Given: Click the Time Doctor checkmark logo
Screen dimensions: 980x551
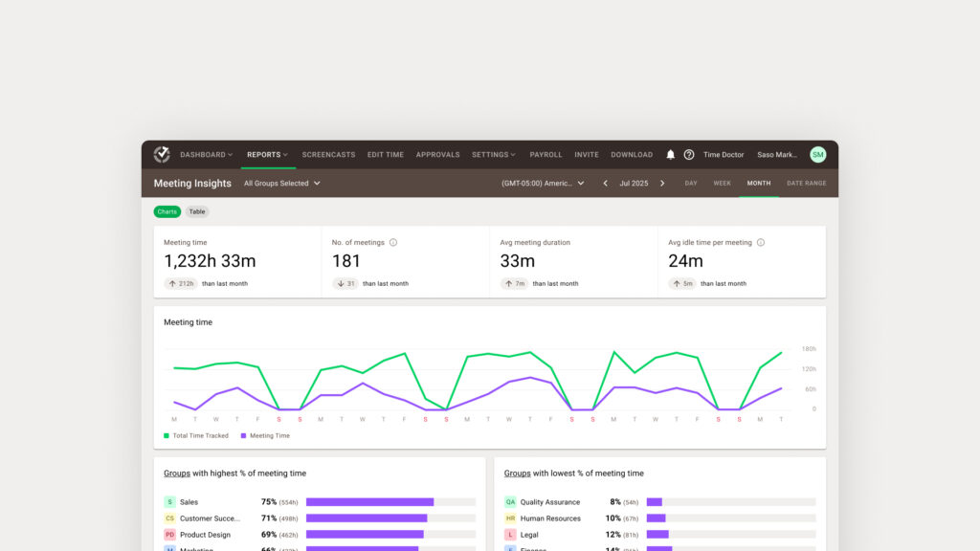Looking at the screenshot, I should (x=162, y=154).
